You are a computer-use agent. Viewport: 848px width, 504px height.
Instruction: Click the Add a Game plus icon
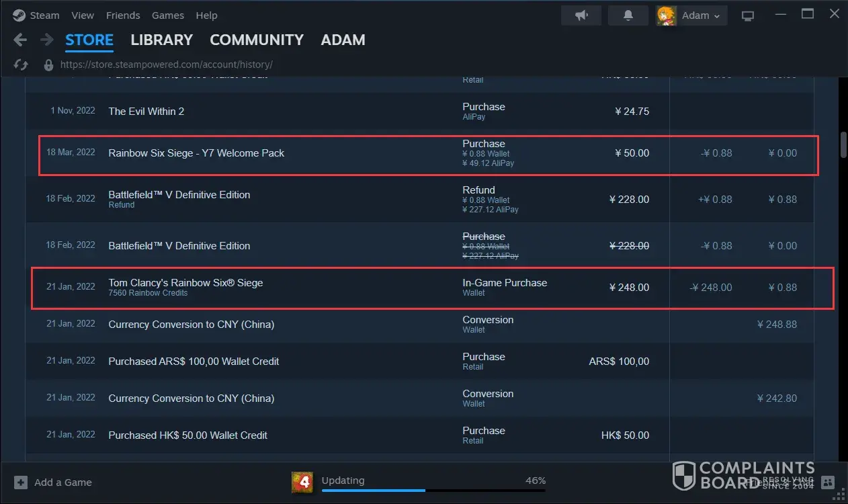(x=21, y=482)
